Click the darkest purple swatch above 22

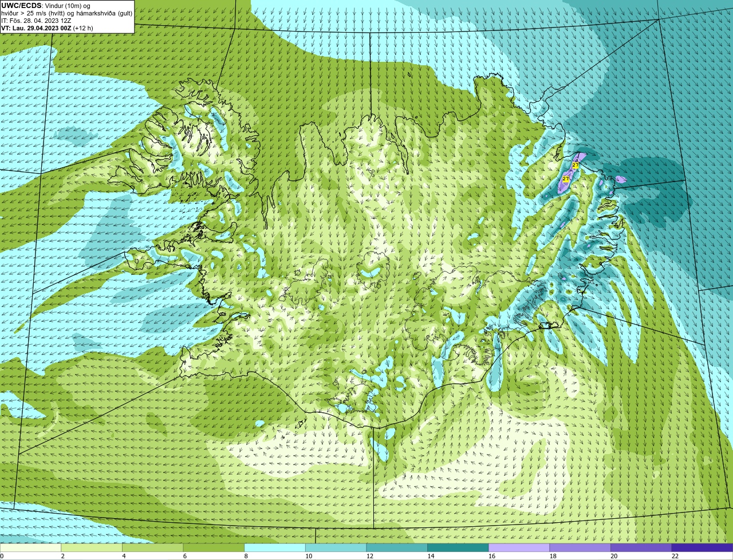(x=702, y=548)
